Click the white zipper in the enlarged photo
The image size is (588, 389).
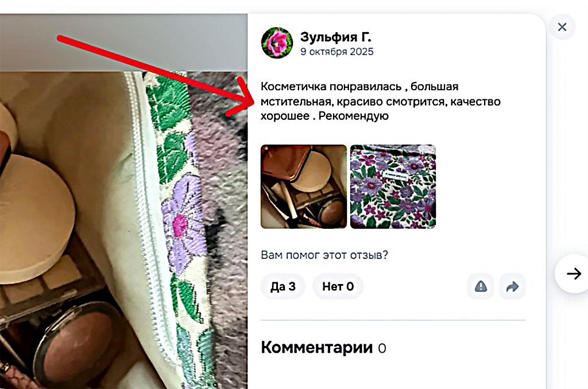click(150, 210)
